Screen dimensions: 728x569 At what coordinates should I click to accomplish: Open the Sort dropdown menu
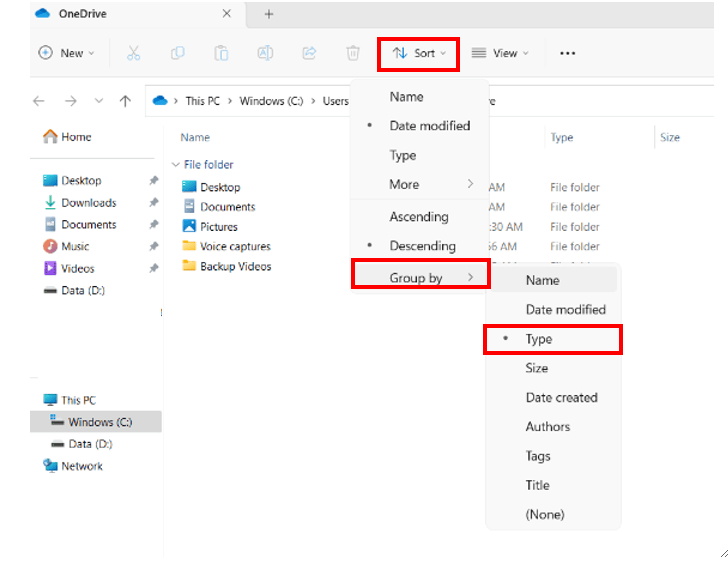pos(418,53)
